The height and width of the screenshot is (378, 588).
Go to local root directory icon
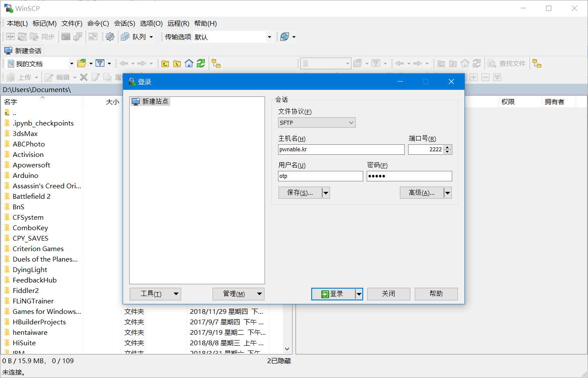click(x=177, y=64)
